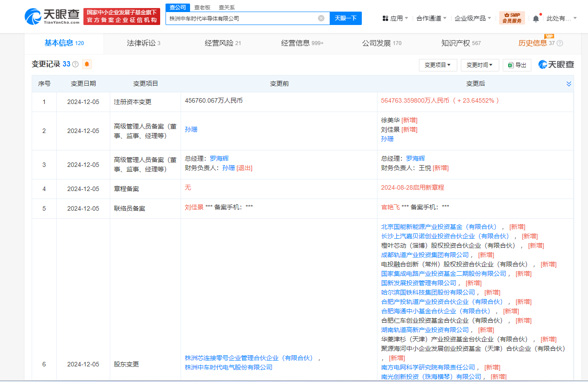Image resolution: width=588 pixels, height=382 pixels.
Task: Open 合肥海通中小基金合伙企业 link
Action: pos(436,311)
